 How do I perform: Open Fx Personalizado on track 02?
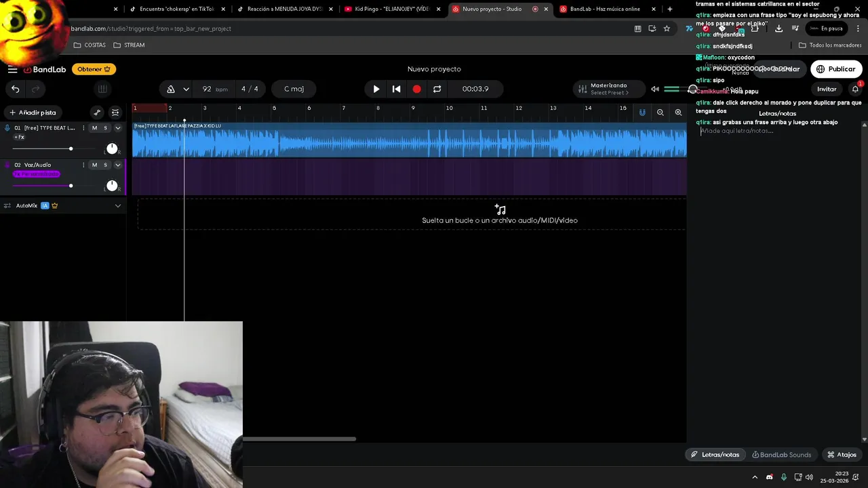tap(36, 174)
